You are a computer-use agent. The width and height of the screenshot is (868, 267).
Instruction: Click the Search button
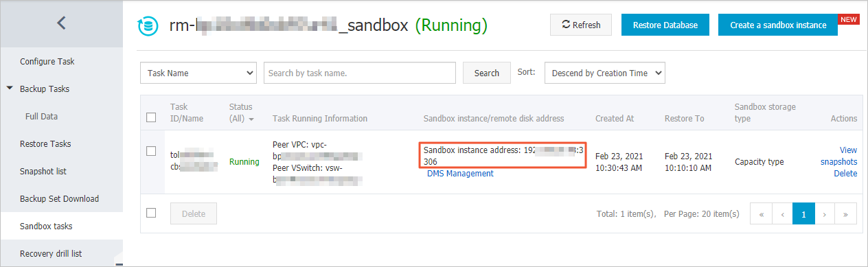[487, 73]
